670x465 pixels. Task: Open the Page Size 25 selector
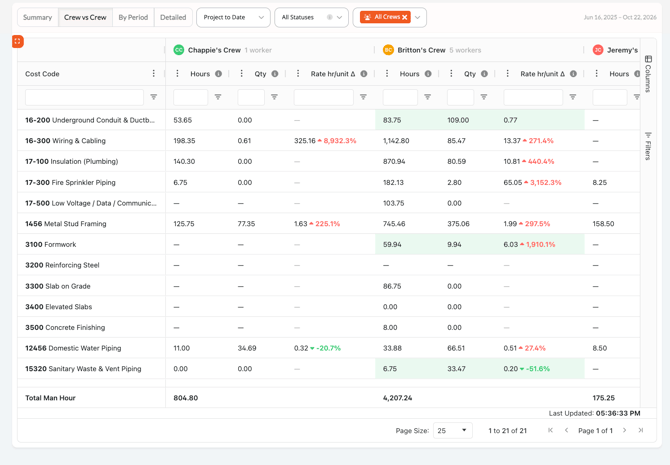coord(453,430)
